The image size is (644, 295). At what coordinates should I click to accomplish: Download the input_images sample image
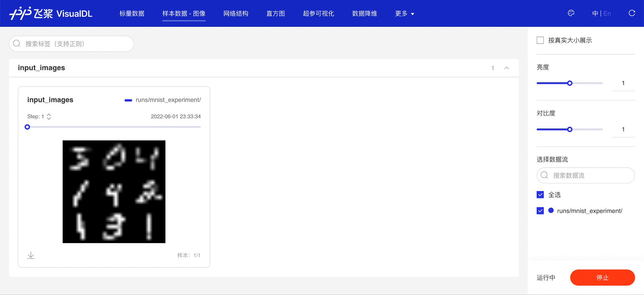(x=31, y=255)
